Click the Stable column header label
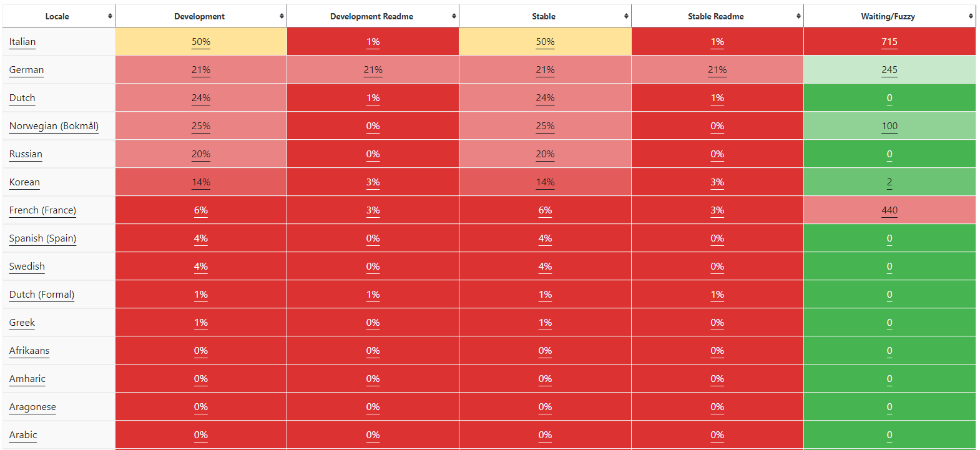This screenshot has height=450, width=980. pos(544,16)
